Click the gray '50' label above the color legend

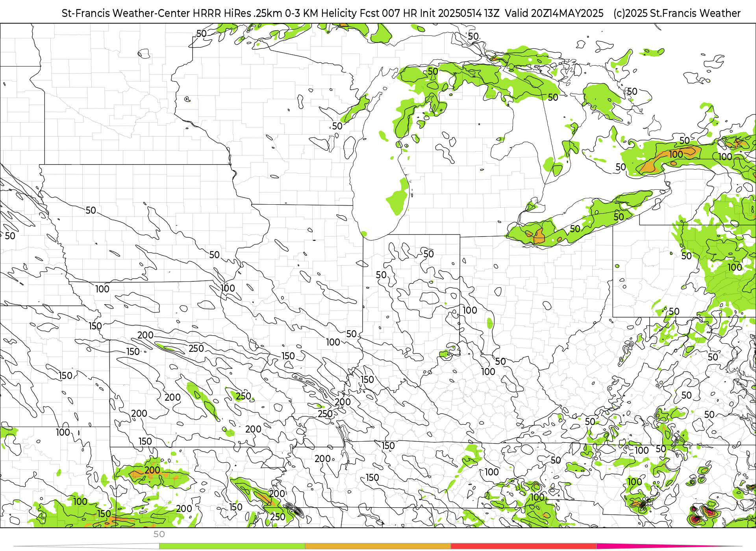[x=159, y=534]
